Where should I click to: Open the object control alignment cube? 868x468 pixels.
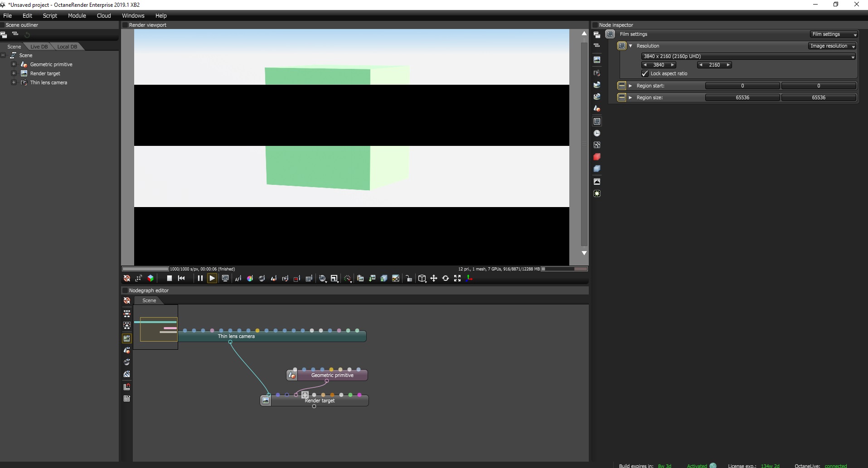pyautogui.click(x=422, y=279)
